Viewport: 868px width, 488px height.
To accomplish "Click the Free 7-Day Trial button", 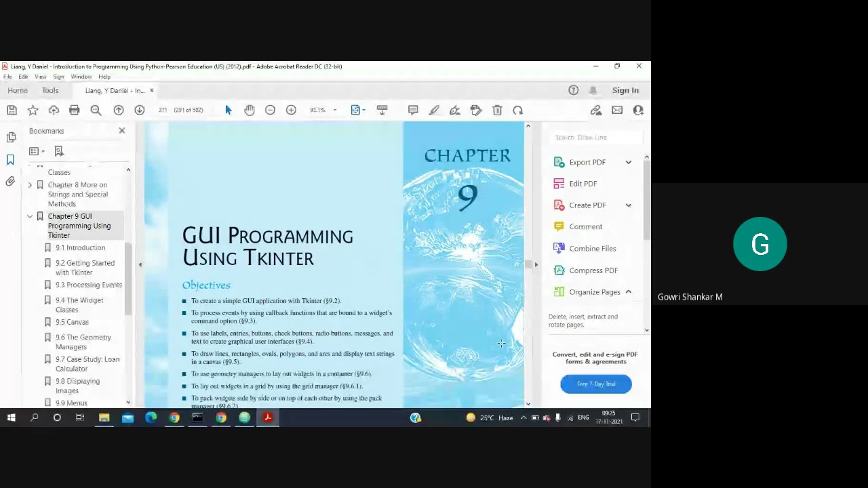I will pos(596,384).
